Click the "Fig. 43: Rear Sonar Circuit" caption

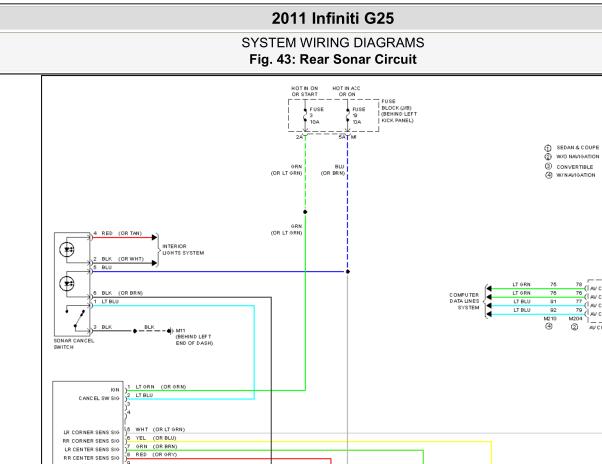(333, 59)
